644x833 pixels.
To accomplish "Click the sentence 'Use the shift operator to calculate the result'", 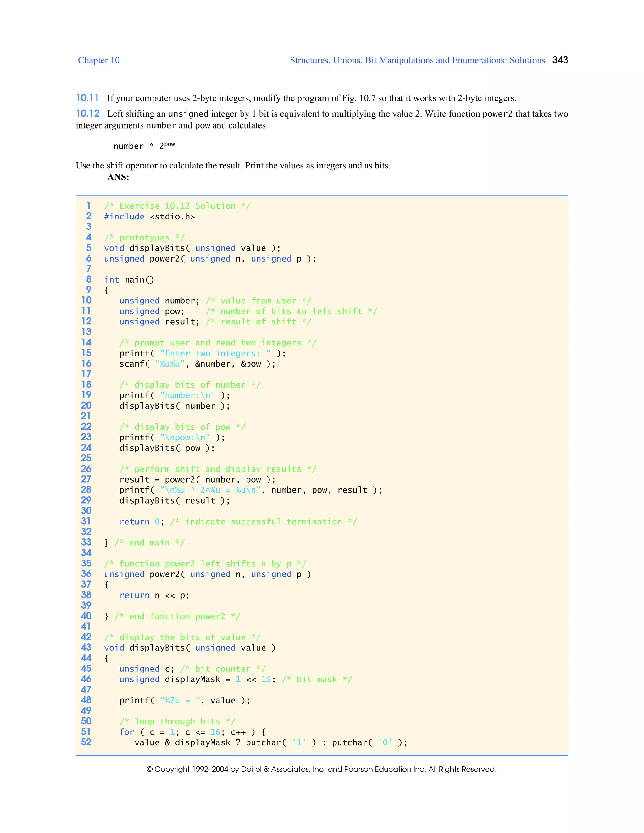I will [x=159, y=166].
